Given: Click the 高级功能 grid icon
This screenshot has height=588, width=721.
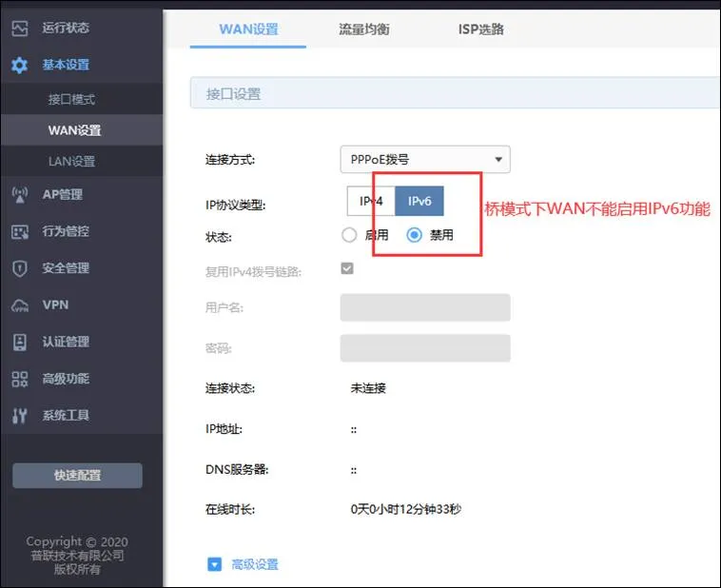Looking at the screenshot, I should click(20, 379).
